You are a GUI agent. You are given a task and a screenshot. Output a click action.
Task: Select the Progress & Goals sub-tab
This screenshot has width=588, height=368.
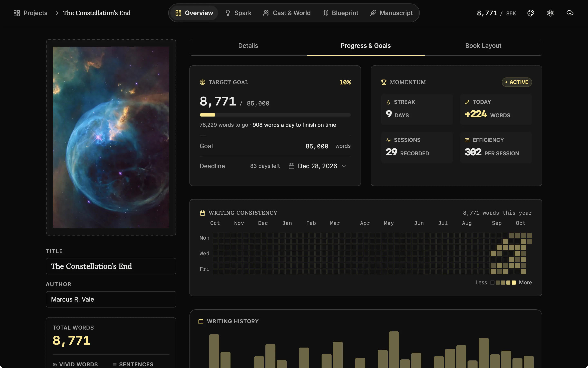click(366, 46)
